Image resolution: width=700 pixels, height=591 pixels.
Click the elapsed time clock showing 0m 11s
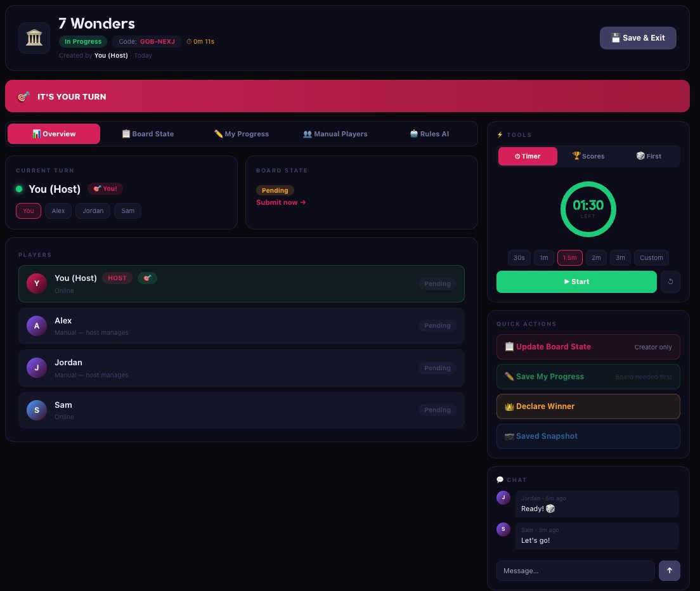tap(200, 41)
